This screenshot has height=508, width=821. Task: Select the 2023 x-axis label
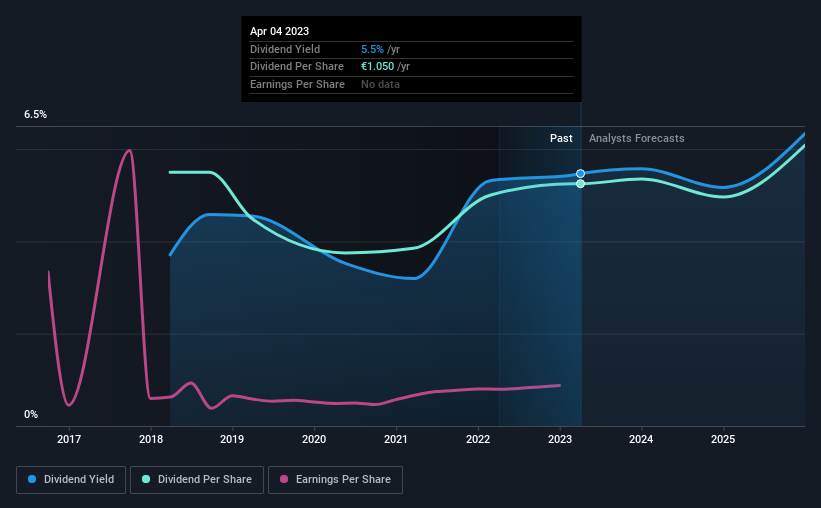tap(560, 439)
